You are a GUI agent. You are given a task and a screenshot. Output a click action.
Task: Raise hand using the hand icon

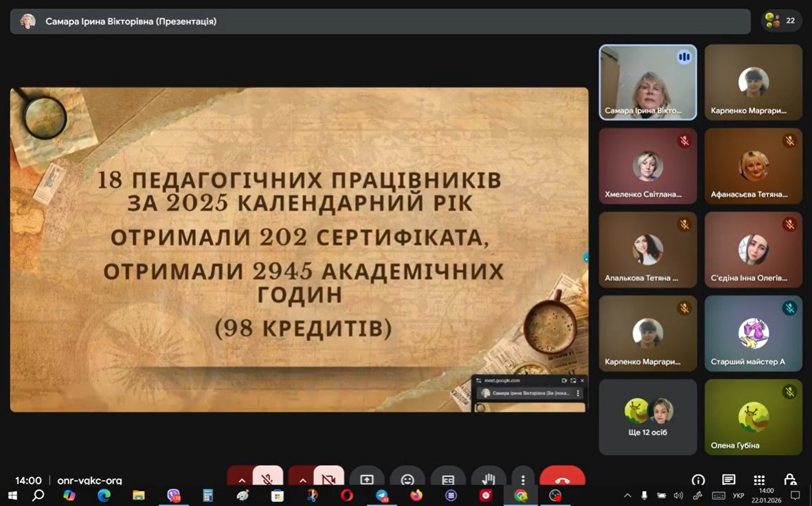coord(488,479)
